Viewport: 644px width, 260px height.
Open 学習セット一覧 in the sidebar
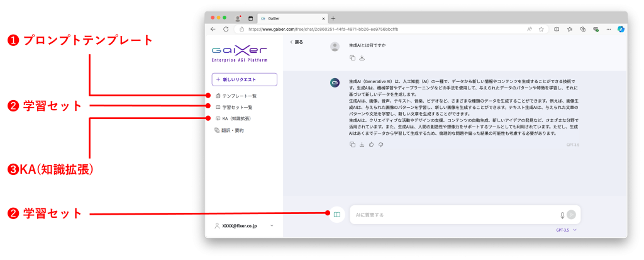[237, 107]
